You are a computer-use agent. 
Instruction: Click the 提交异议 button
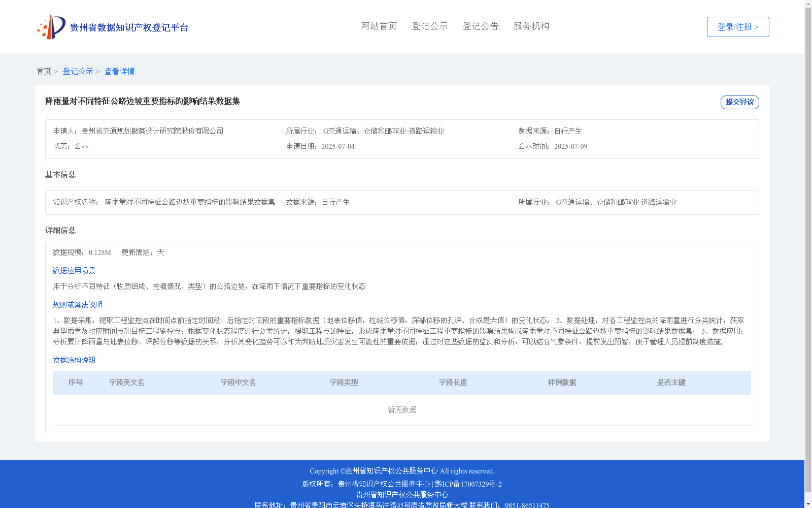pos(740,102)
